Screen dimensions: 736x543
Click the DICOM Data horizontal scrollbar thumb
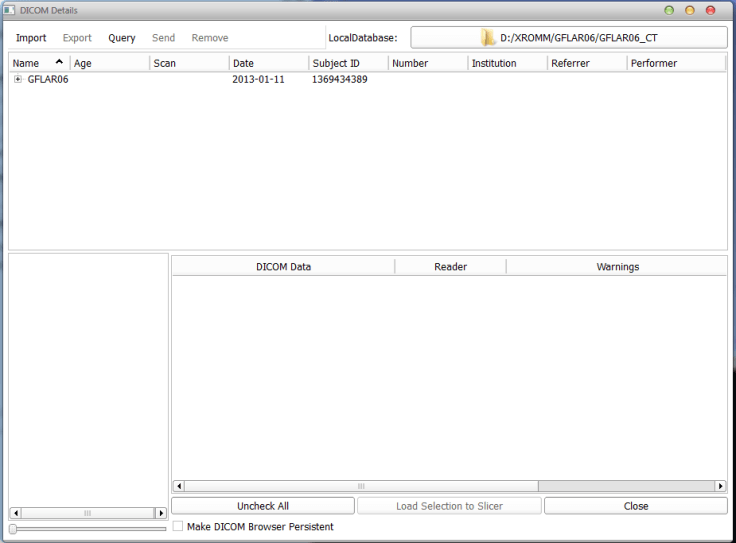tap(361, 486)
